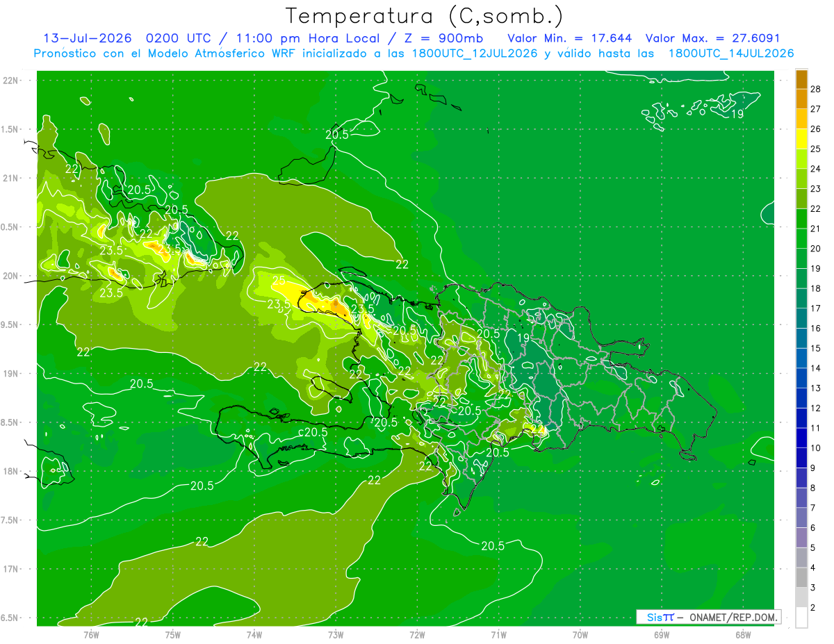
Task: Click the color scale value "23"
Action: [x=816, y=188]
